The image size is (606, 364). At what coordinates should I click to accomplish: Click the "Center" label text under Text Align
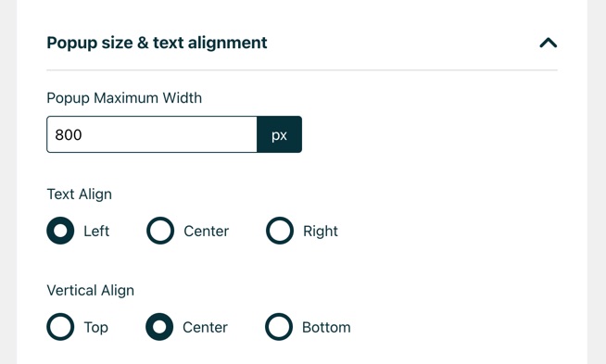207,231
